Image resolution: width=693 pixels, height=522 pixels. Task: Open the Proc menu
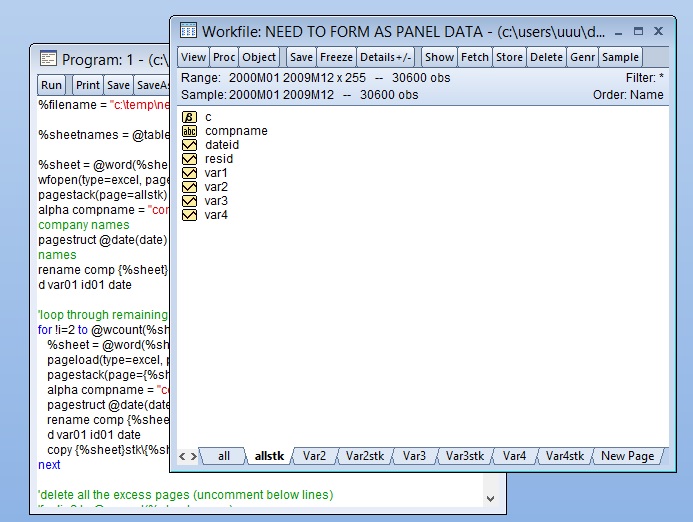225,57
